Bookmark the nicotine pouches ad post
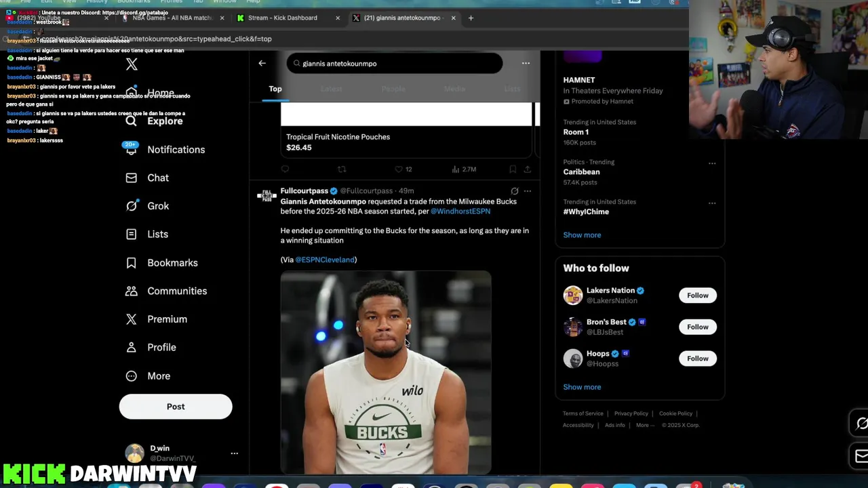The image size is (868, 488). click(513, 169)
